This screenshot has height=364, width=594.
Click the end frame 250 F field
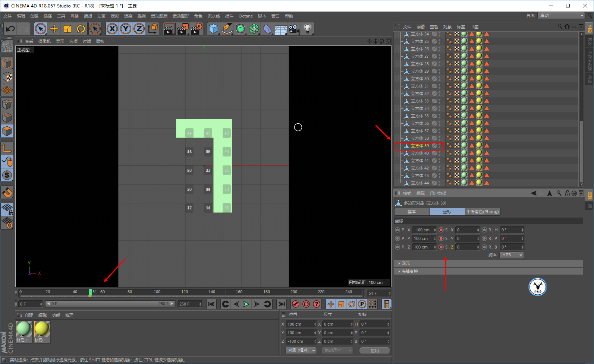click(x=190, y=304)
